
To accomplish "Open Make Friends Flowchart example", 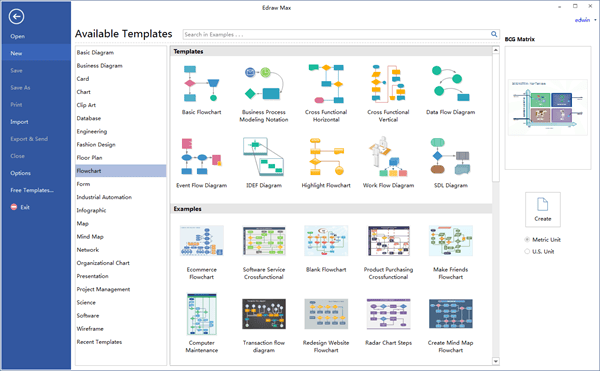I will (x=450, y=252).
